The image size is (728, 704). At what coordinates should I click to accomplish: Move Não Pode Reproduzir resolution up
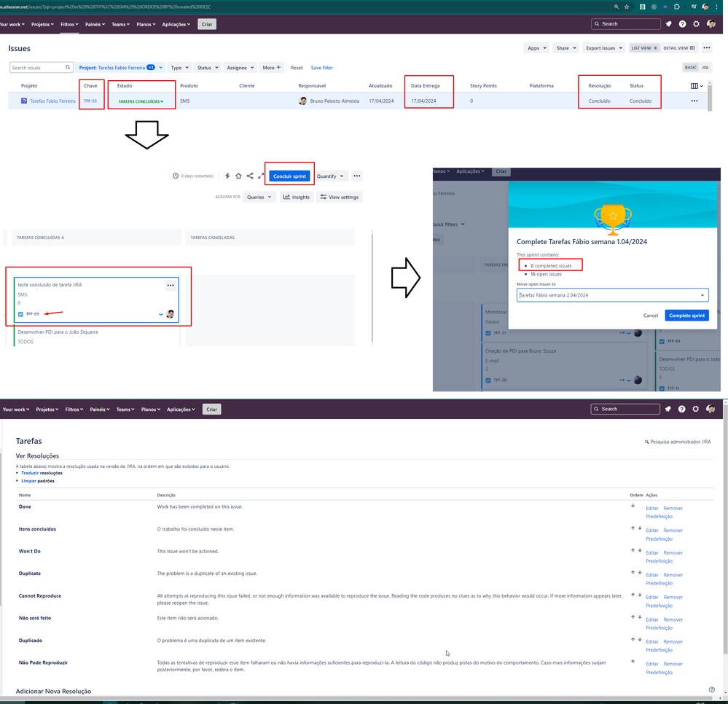pos(633,661)
